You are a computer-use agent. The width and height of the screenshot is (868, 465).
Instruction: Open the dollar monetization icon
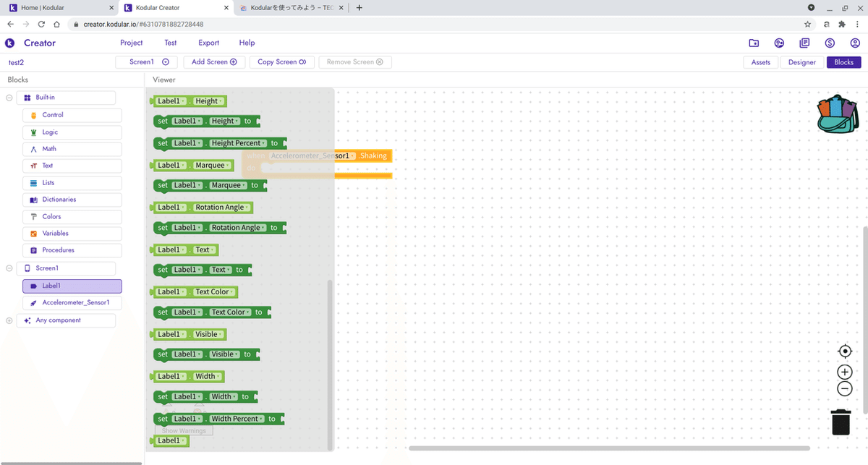pyautogui.click(x=830, y=43)
